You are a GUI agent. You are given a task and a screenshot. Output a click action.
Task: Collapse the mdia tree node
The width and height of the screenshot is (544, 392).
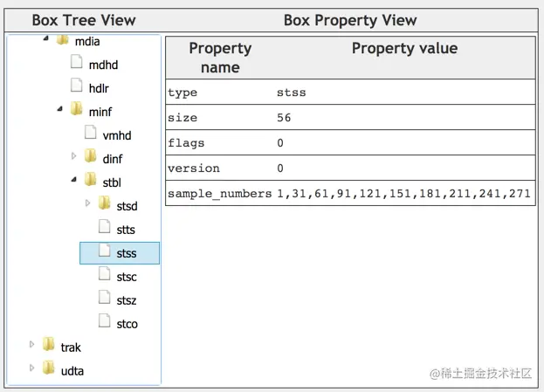click(x=45, y=38)
